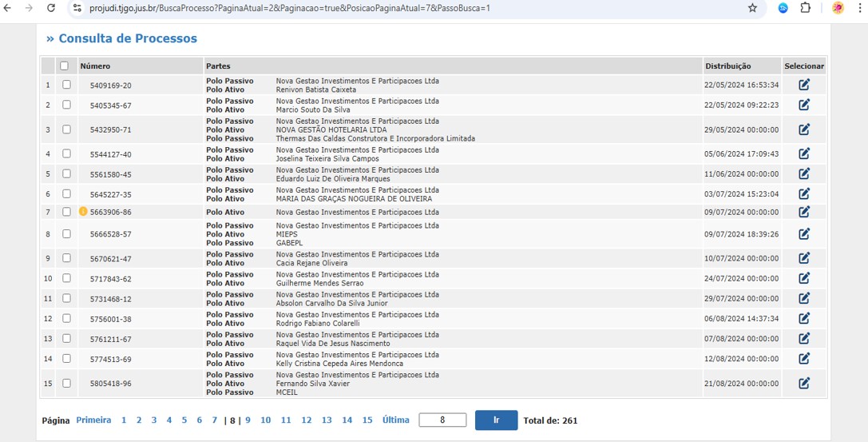Screen dimensions: 868x442
Task: Open edit icon for process 5409169-20
Action: (804, 85)
